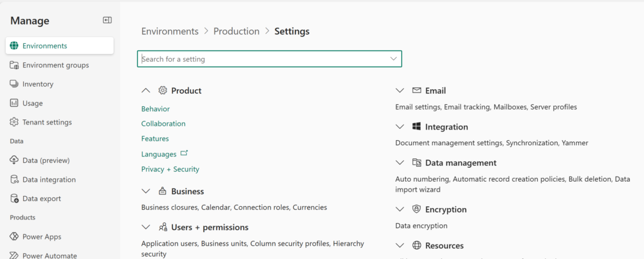Collapse the Manage navigation pane icon
This screenshot has width=644, height=259.
pyautogui.click(x=107, y=20)
